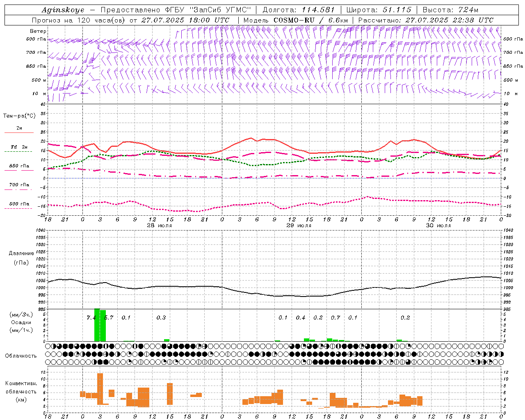Click the "700 гПа" temperature legend entry
The width and height of the screenshot is (525, 420).
(x=19, y=185)
